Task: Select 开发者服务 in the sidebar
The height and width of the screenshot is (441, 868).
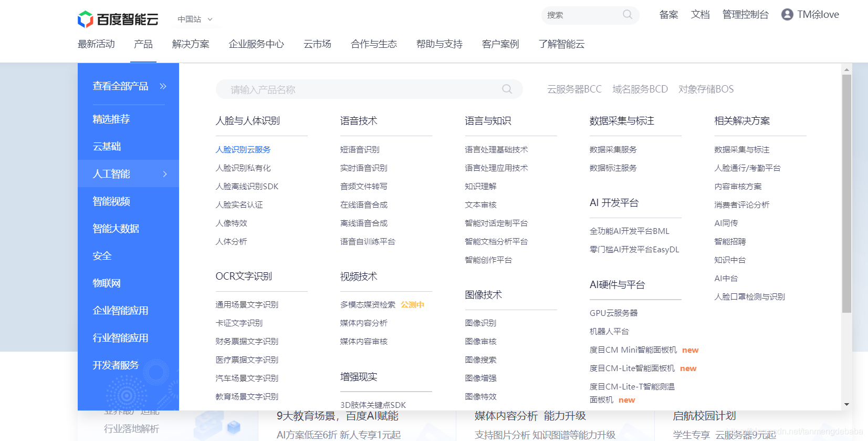Action: [x=116, y=365]
